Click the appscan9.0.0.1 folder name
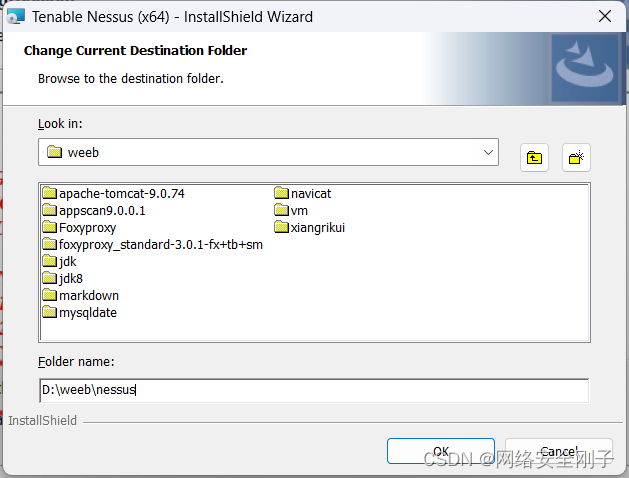The image size is (629, 478). tap(102, 211)
